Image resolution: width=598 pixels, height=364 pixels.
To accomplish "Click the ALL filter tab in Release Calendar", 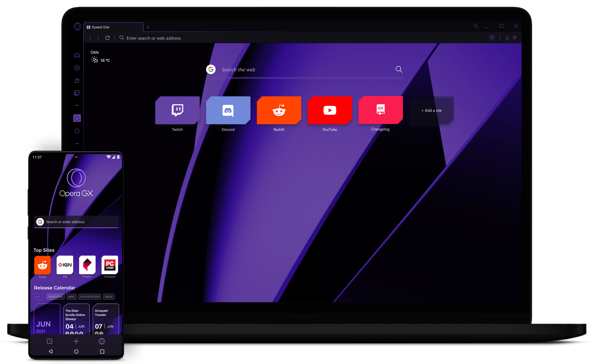I will click(x=37, y=296).
